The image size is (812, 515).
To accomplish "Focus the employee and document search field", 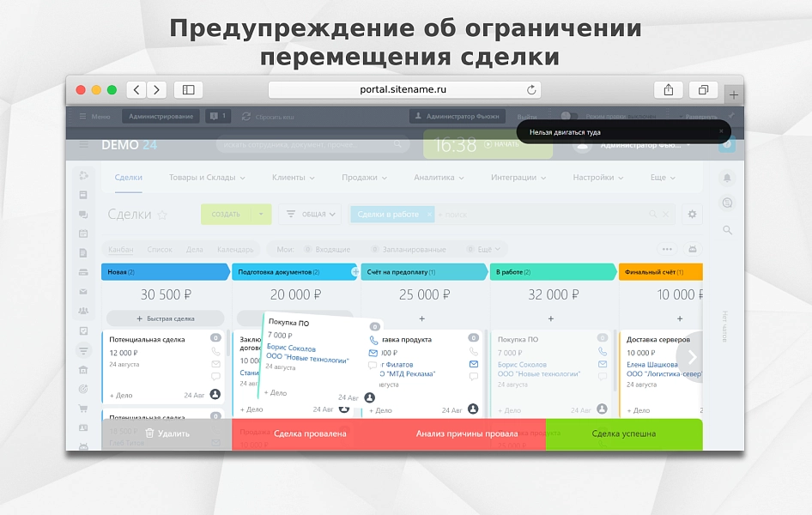I will (x=312, y=144).
